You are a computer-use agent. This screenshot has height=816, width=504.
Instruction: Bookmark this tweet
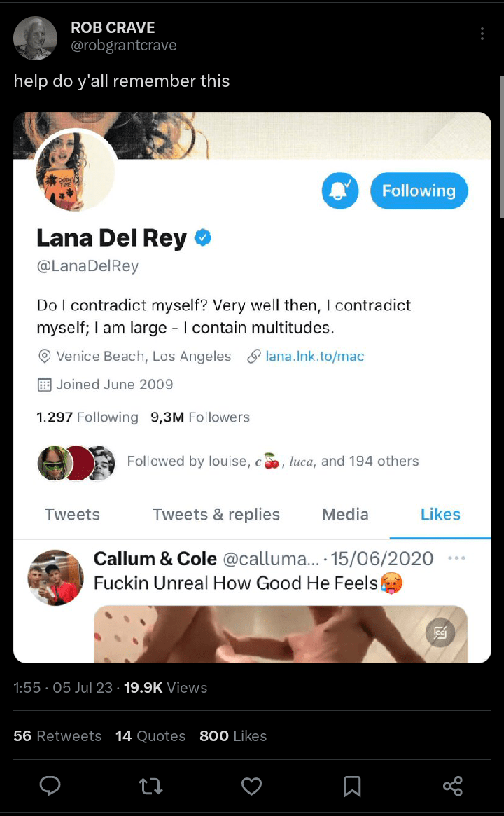point(352,787)
